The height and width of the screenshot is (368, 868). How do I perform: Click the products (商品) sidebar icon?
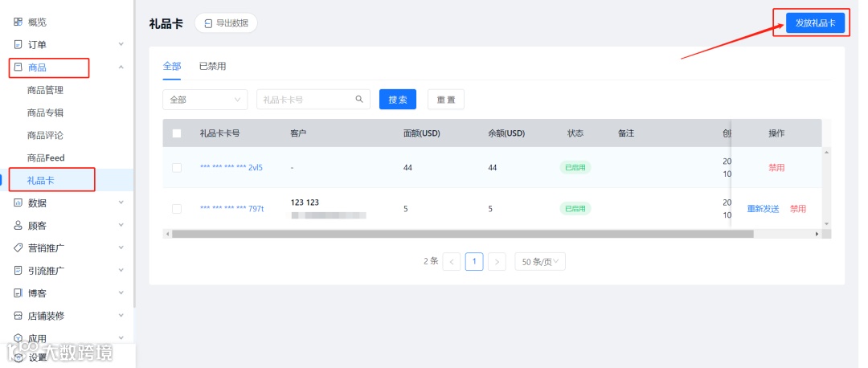tap(18, 67)
